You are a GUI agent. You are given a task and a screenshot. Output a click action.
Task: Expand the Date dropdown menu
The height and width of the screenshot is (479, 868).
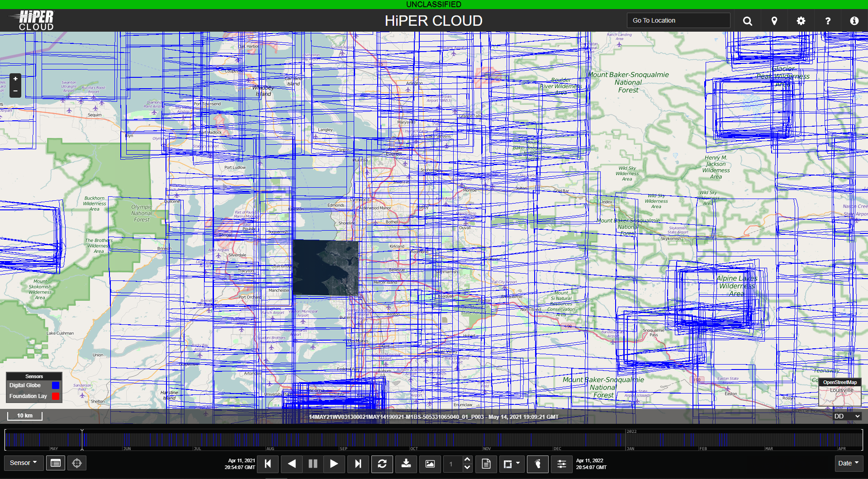pyautogui.click(x=848, y=463)
